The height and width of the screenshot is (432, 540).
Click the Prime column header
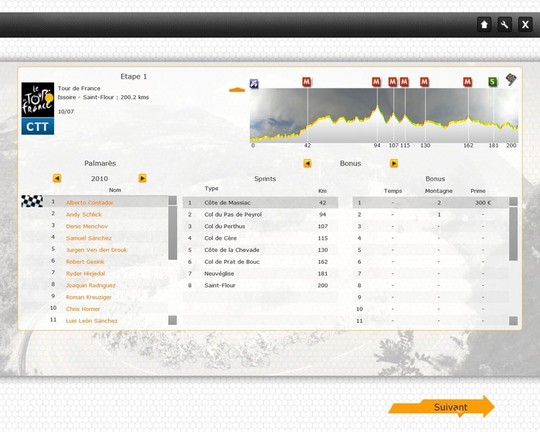(x=478, y=191)
